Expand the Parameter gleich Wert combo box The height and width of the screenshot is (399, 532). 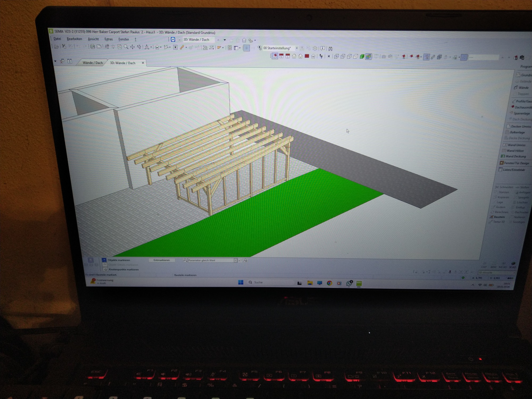pyautogui.click(x=235, y=260)
